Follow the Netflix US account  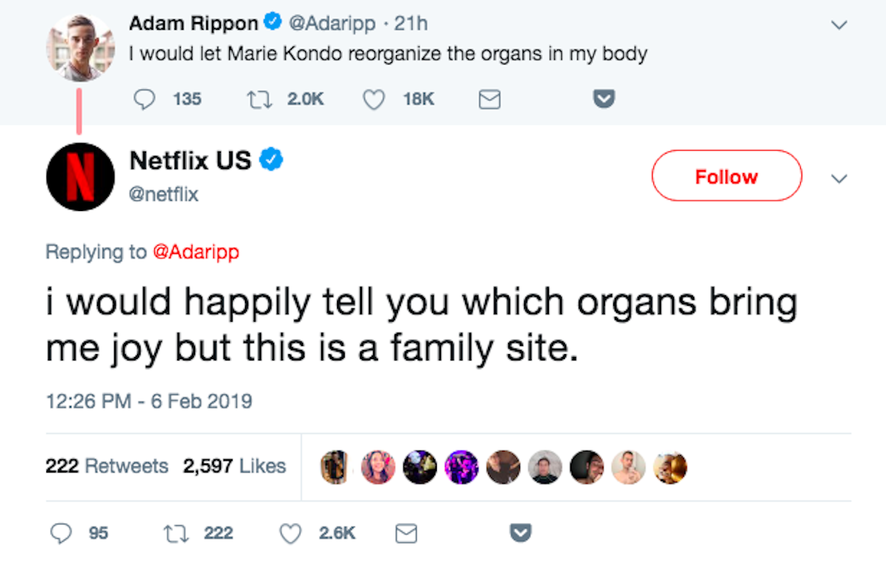[x=726, y=176]
